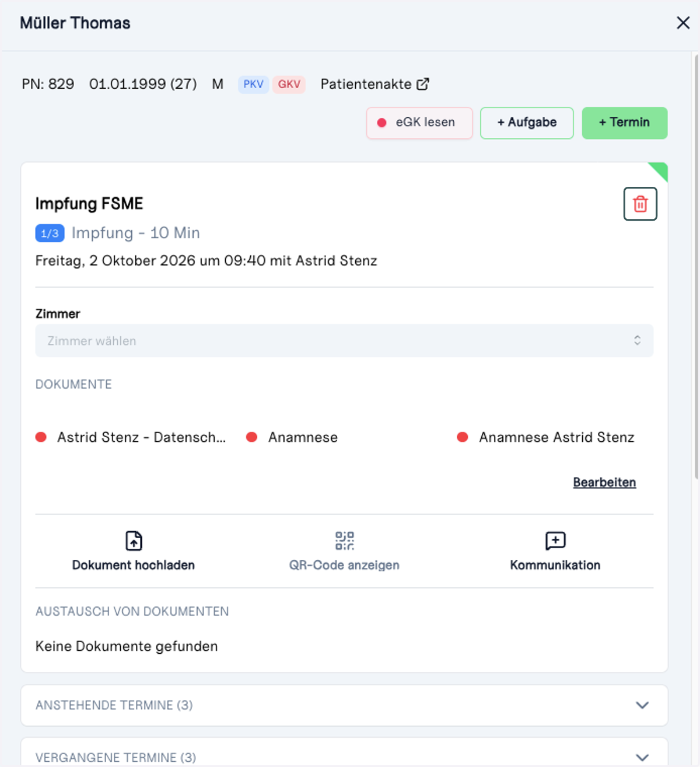Add a new task with + Aufgabe
Viewport: 700px width, 767px height.
[527, 123]
